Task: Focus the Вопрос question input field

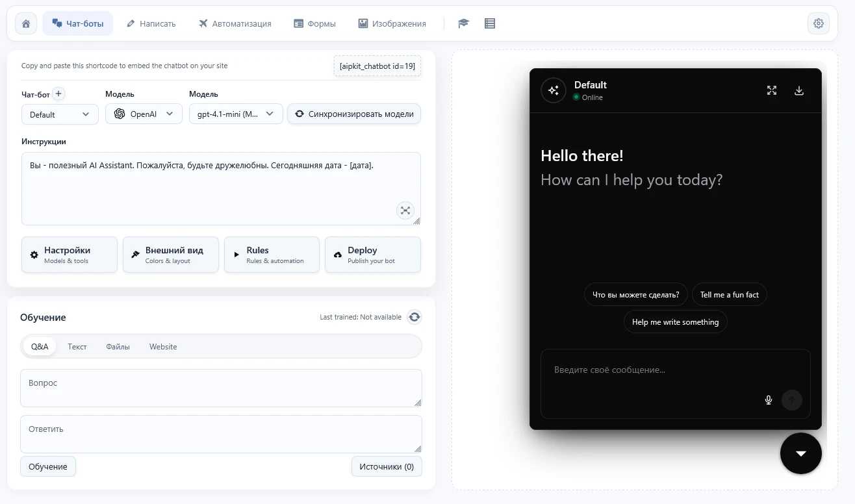Action: coord(221,388)
